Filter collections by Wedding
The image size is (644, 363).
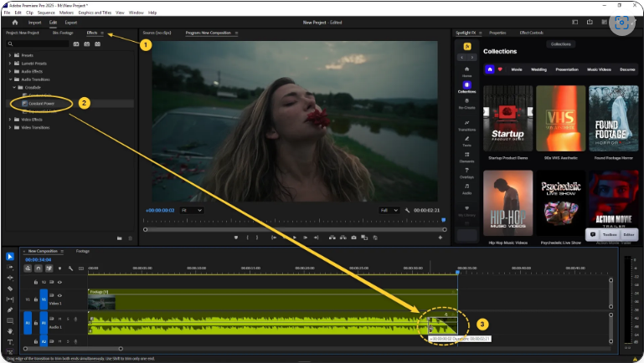click(538, 69)
